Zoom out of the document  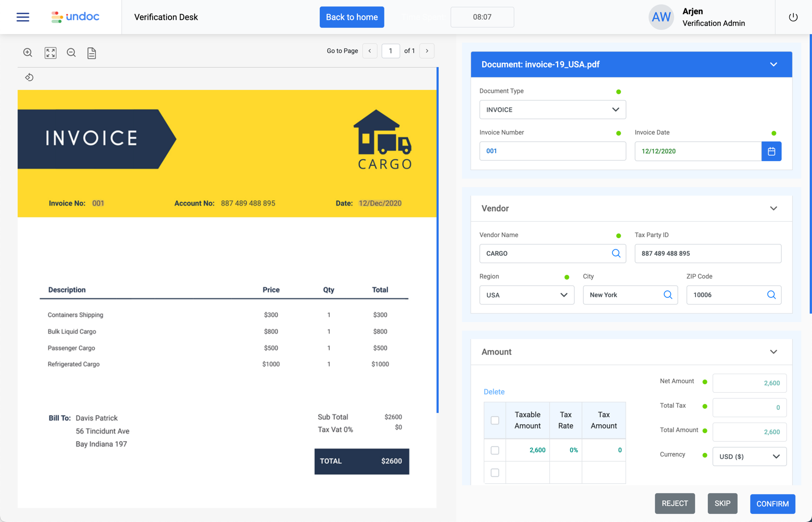[71, 53]
